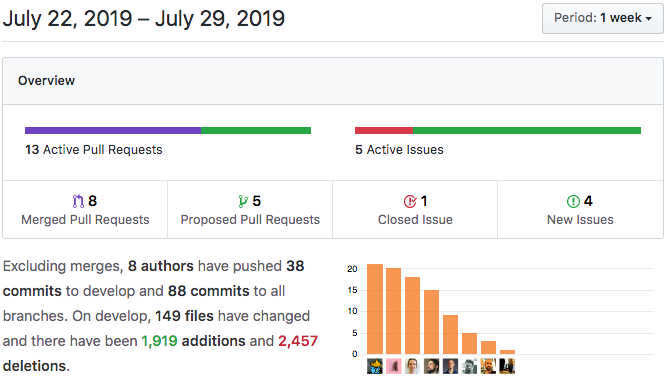Select second pink author avatar under chart

(394, 366)
